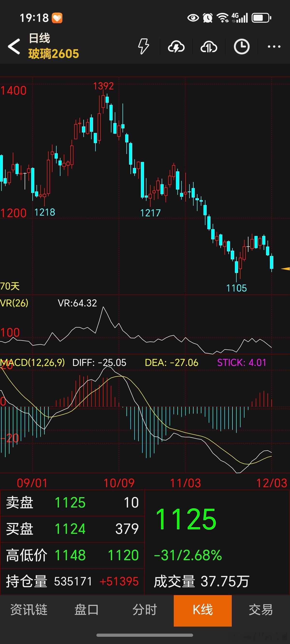Viewport: 290px width, 644px height.
Task: Tap the 10/09 date label
Action: [x=119, y=483]
